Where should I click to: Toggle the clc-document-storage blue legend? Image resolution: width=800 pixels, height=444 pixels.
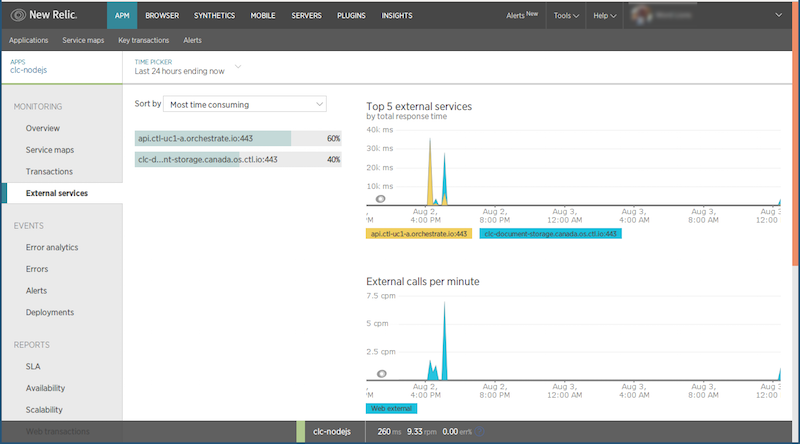click(x=550, y=234)
